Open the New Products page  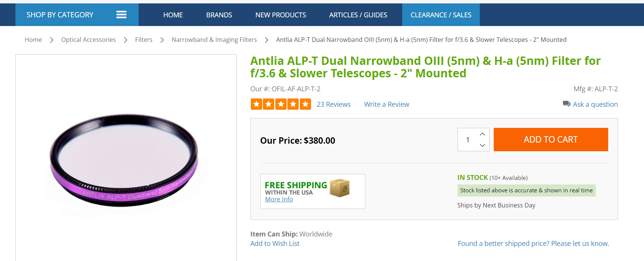pos(281,15)
